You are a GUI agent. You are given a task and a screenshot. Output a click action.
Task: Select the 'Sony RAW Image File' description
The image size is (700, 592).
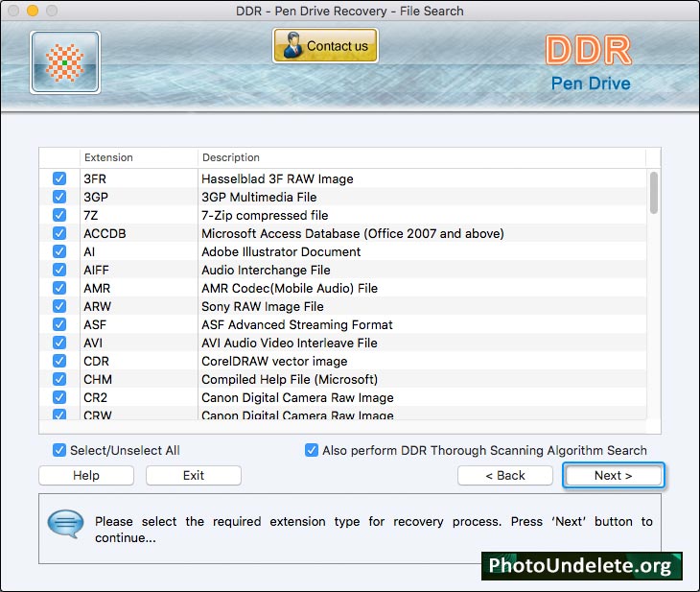[x=263, y=306]
